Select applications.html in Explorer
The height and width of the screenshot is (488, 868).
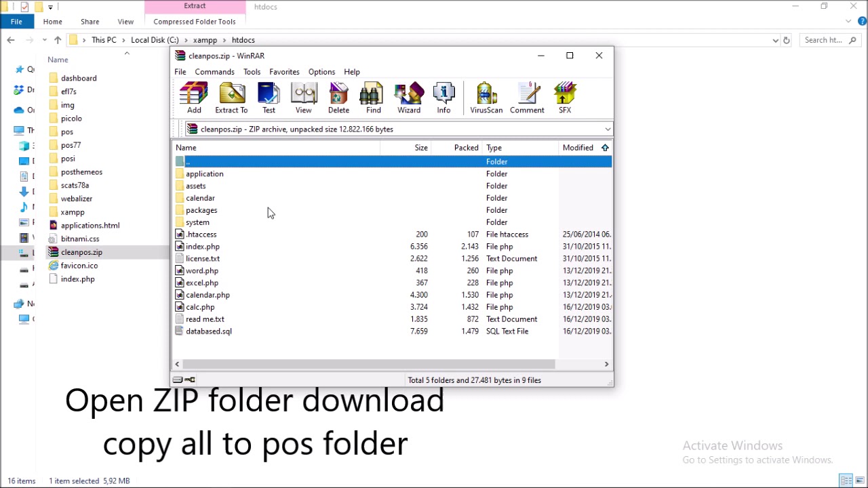90,225
